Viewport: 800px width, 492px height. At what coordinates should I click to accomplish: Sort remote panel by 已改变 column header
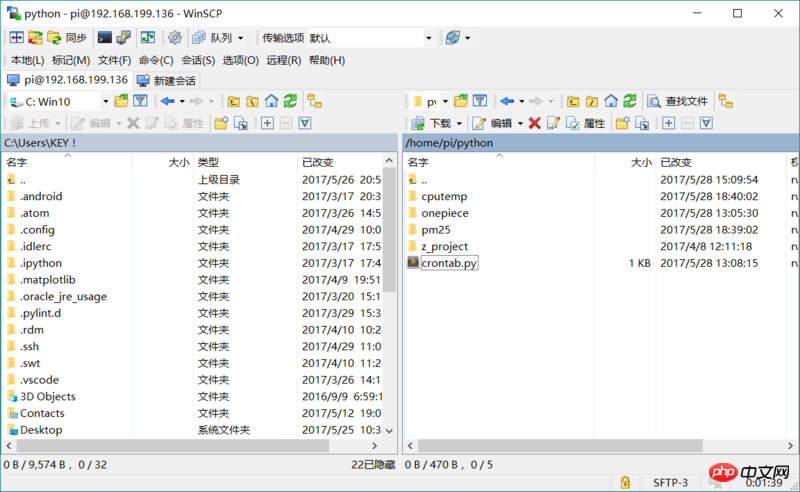point(721,162)
